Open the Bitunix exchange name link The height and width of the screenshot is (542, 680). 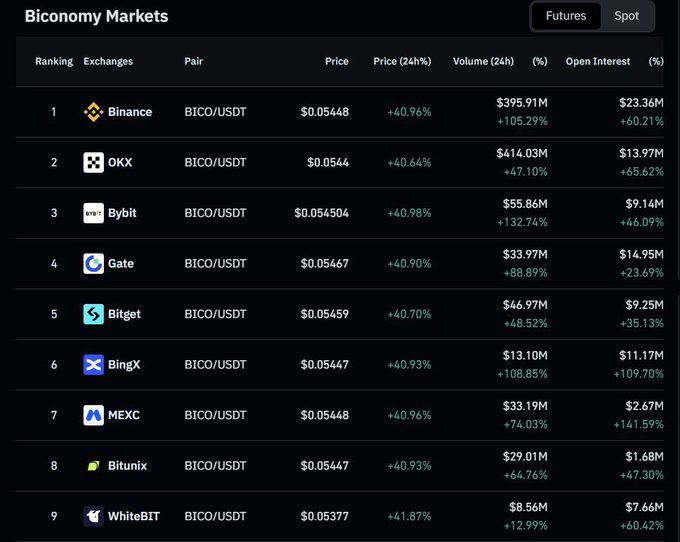[x=128, y=466]
